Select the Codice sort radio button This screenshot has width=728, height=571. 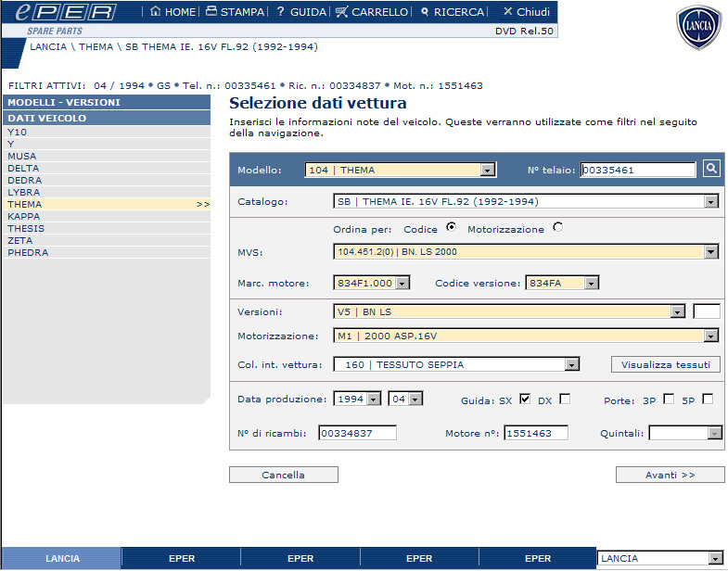tap(451, 227)
